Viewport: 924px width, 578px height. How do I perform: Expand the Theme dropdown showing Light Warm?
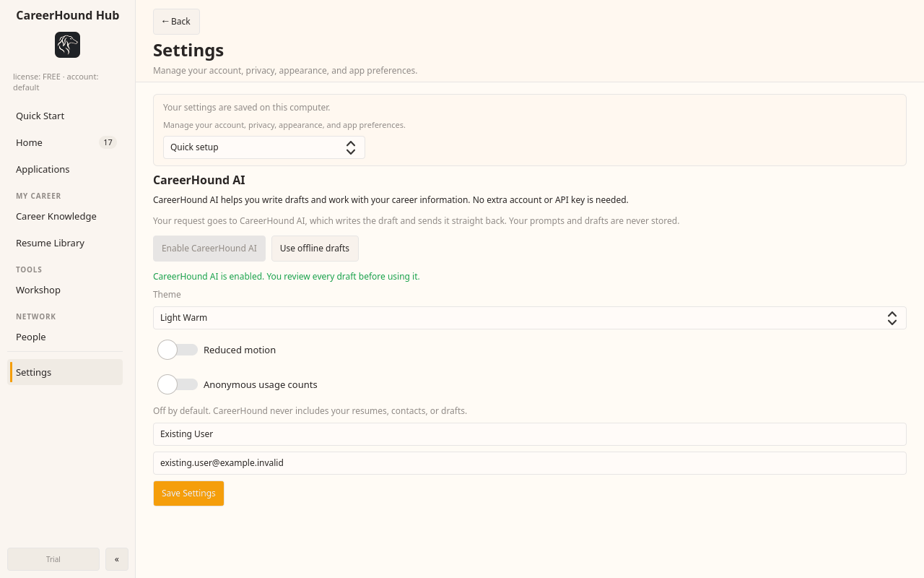point(530,318)
